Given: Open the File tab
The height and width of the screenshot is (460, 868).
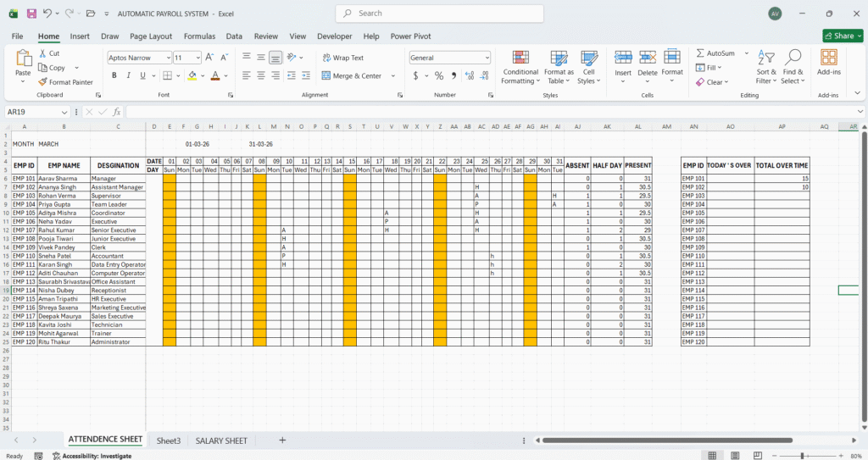Looking at the screenshot, I should pos(18,36).
